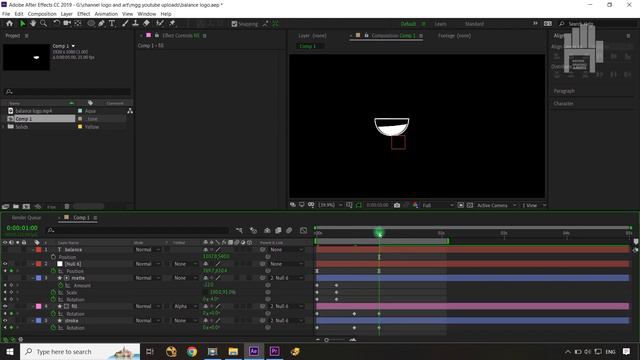640x360 pixels.
Task: Open the Comp 1 dropdown arrow beside thumbnail
Action: tap(73, 46)
